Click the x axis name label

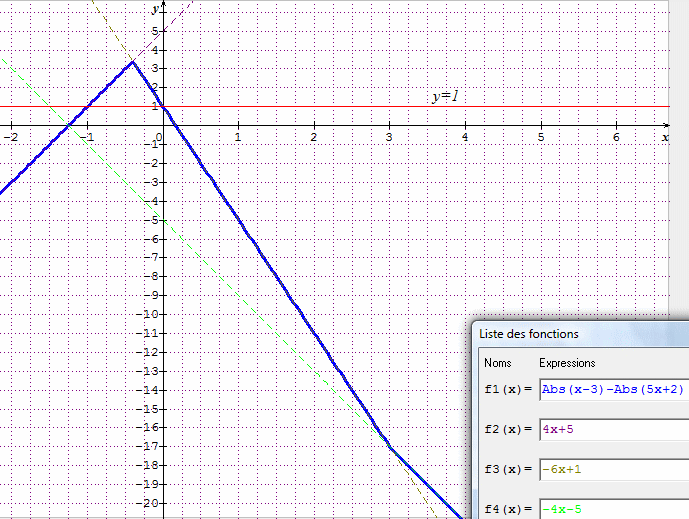tap(665, 136)
